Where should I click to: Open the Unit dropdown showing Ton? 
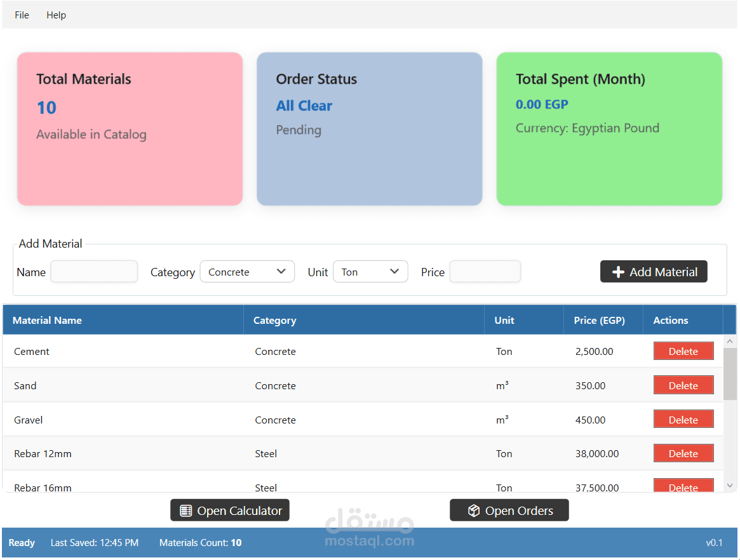[x=370, y=272]
